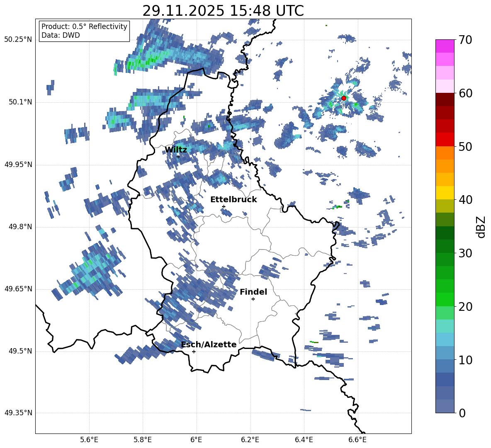Click the Product: 0.5° Reflectivity text

click(84, 27)
